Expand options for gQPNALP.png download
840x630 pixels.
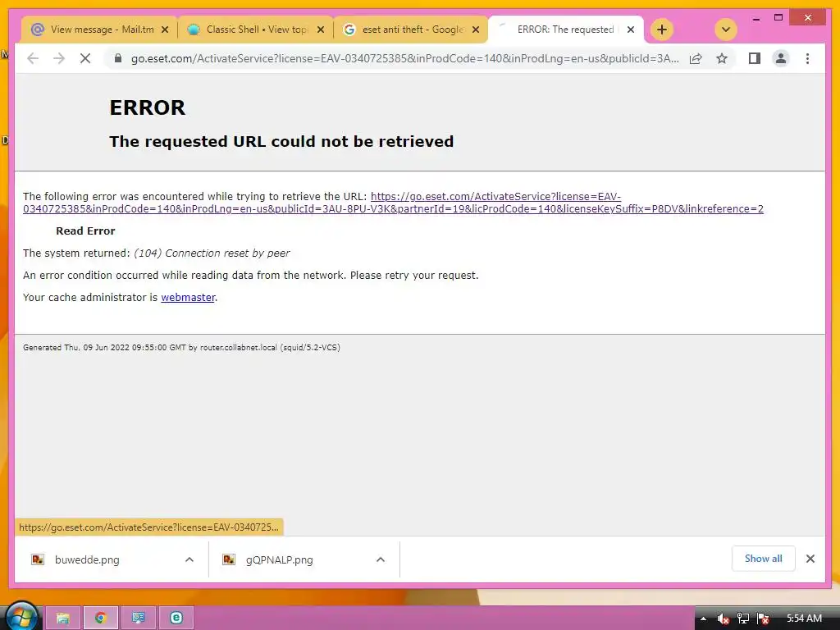381,559
